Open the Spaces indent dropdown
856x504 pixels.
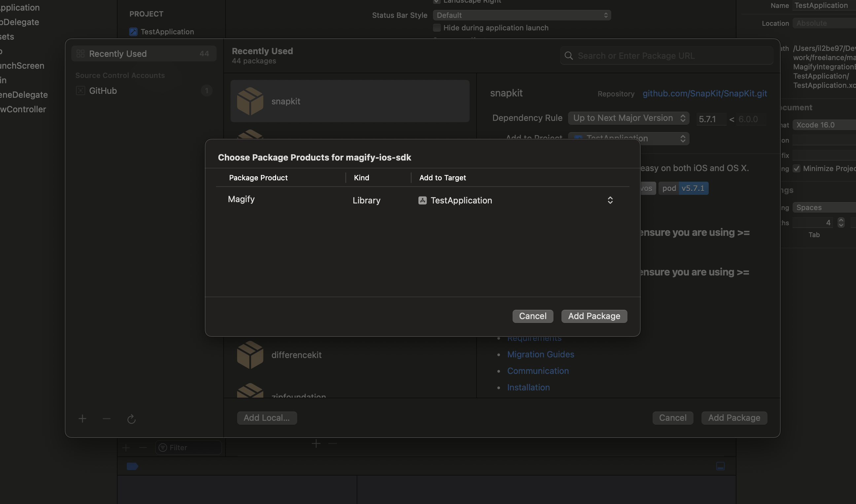[x=824, y=207]
